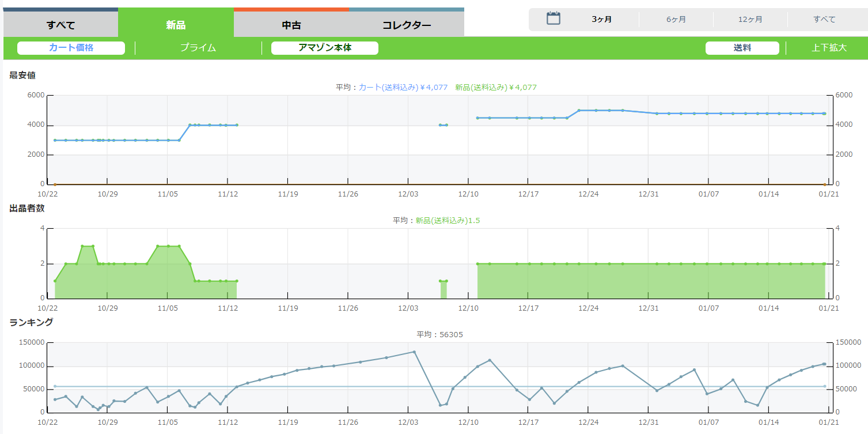Switch to the コレクター tab
The width and height of the screenshot is (868, 434).
pyautogui.click(x=406, y=25)
